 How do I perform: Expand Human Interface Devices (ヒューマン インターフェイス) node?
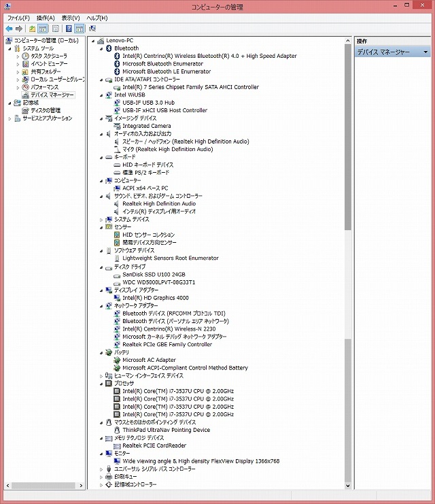tap(101, 375)
